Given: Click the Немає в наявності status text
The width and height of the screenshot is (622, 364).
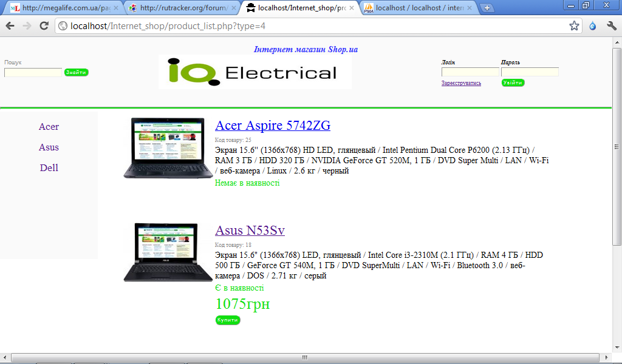Looking at the screenshot, I should (247, 183).
